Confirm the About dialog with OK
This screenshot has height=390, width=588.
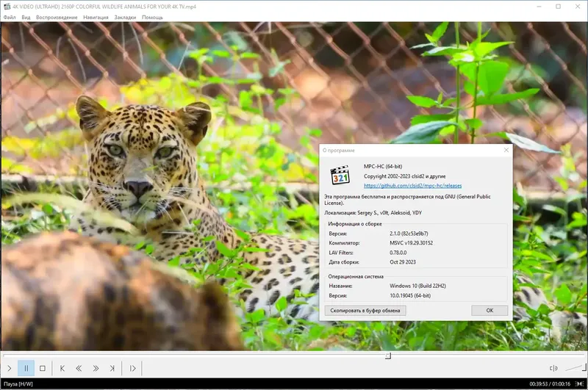coord(490,310)
